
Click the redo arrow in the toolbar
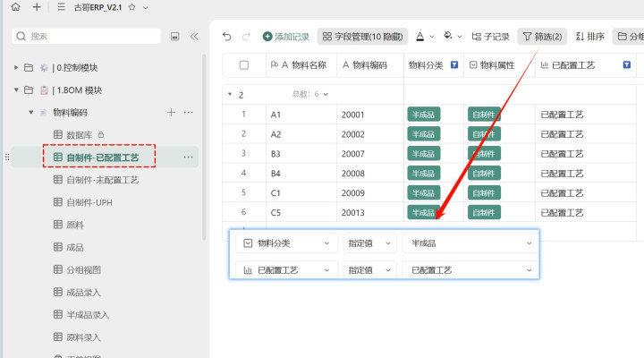pyautogui.click(x=246, y=37)
